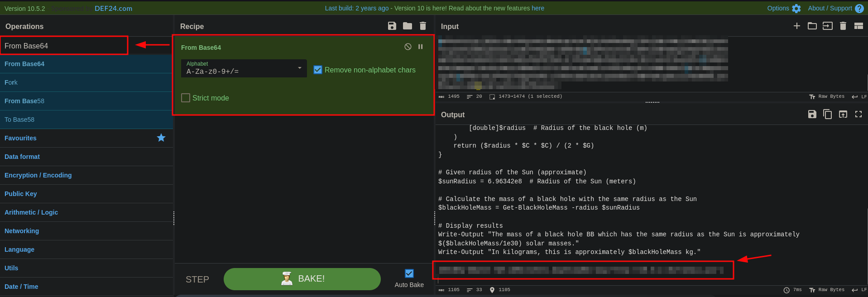The width and height of the screenshot is (868, 297).
Task: Toggle Remove non-alphabet chars checkbox
Action: click(318, 70)
